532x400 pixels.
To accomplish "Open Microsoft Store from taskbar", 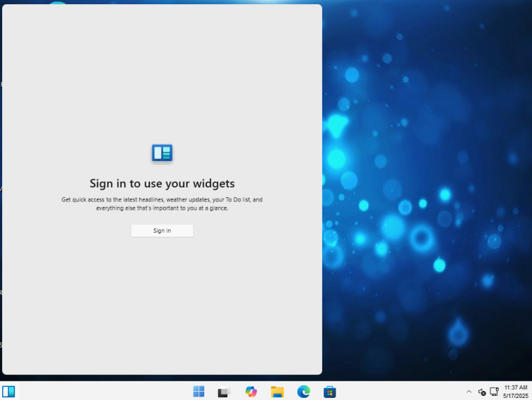I will pyautogui.click(x=329, y=392).
